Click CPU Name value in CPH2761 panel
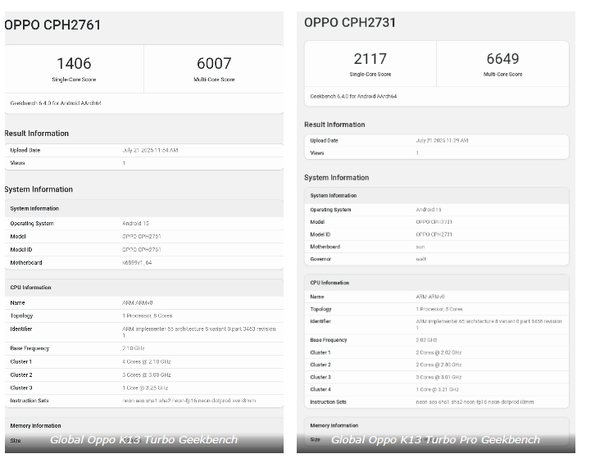The width and height of the screenshot is (600, 463). (137, 303)
